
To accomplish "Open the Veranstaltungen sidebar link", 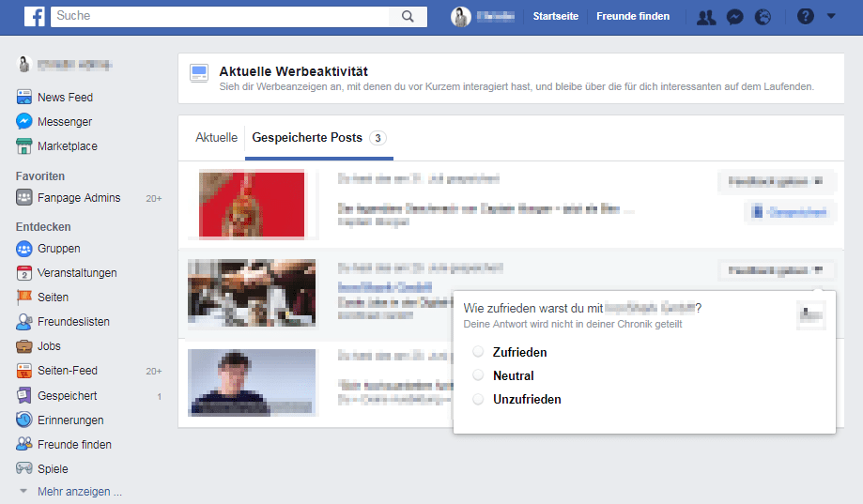I will pos(77,273).
